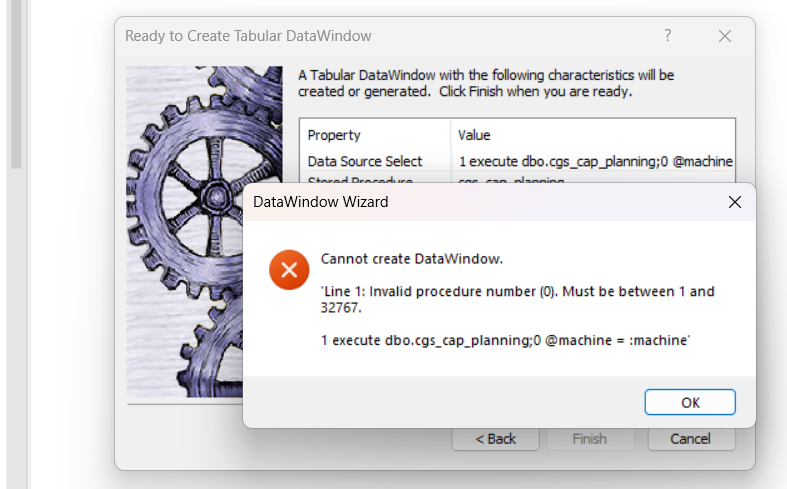The height and width of the screenshot is (489, 787).
Task: Click the red error icon
Action: pyautogui.click(x=289, y=270)
